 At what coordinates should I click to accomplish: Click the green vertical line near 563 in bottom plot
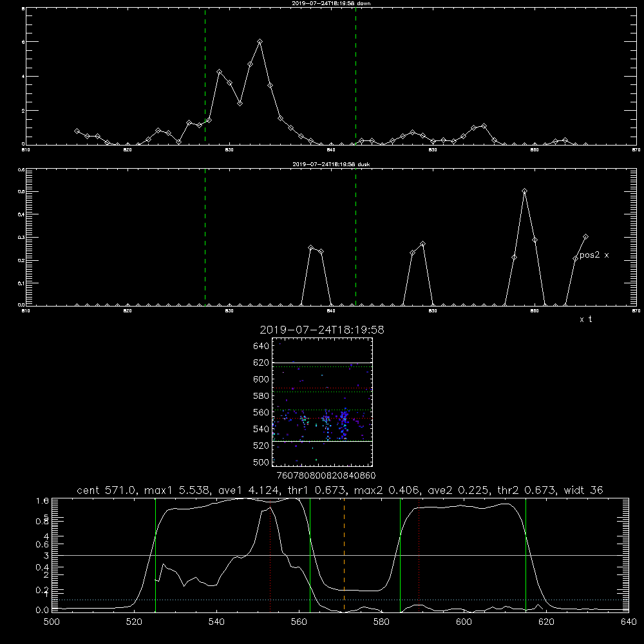tap(310, 555)
